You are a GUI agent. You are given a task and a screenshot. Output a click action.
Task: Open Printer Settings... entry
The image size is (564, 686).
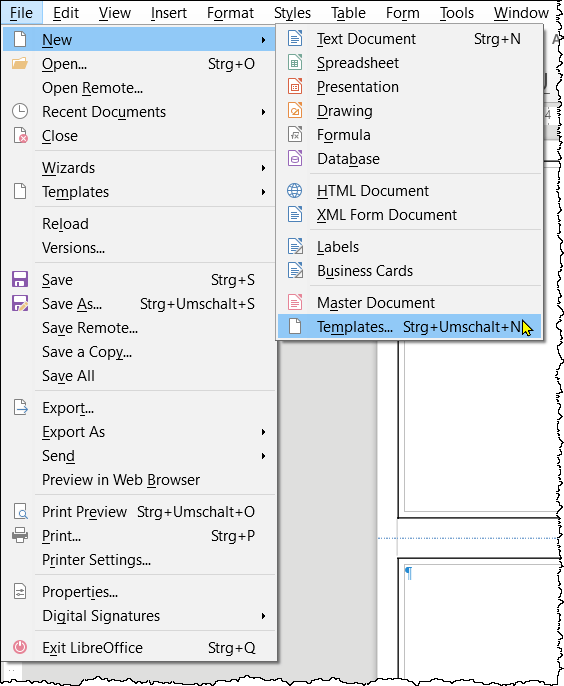coord(139,560)
